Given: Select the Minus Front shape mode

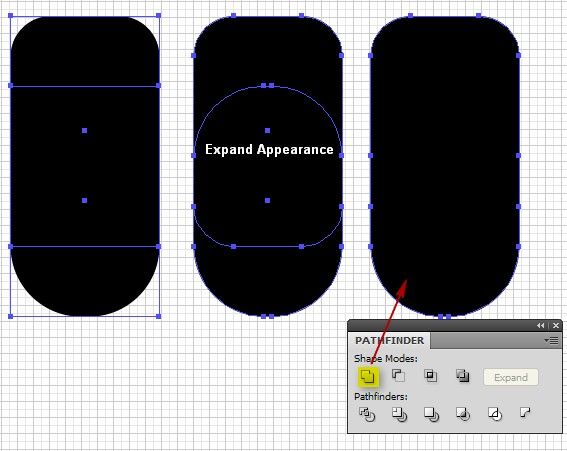Looking at the screenshot, I should 398,375.
